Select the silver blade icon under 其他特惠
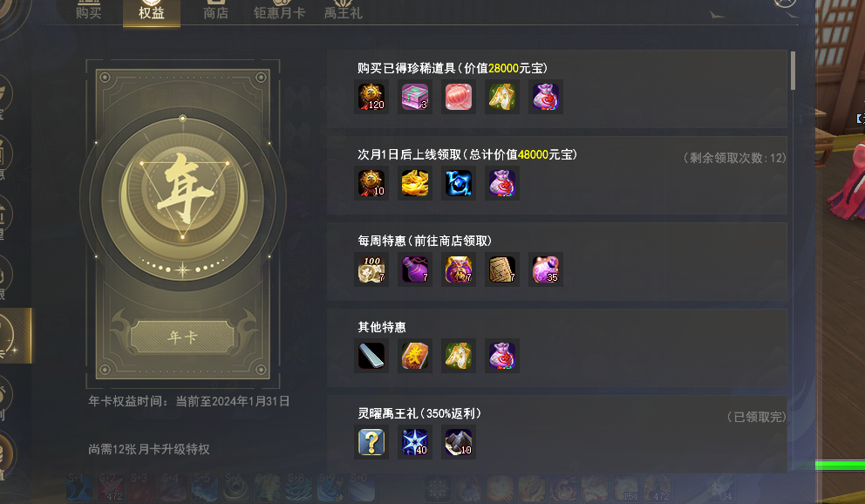 [371, 356]
